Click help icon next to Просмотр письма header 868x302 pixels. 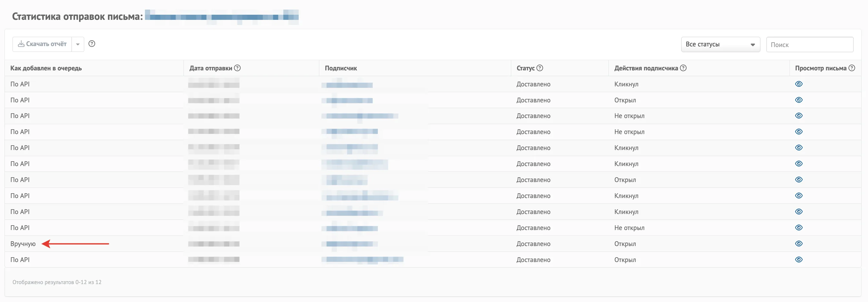[x=851, y=68]
